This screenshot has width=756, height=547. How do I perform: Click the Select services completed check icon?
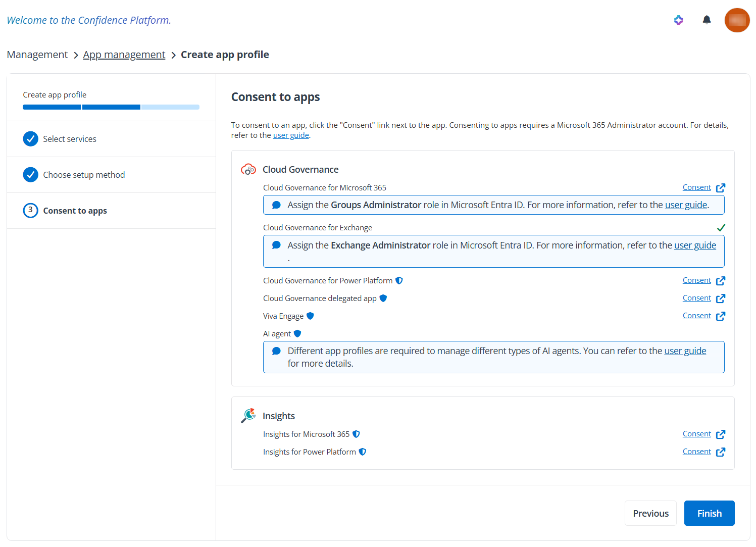pos(31,139)
